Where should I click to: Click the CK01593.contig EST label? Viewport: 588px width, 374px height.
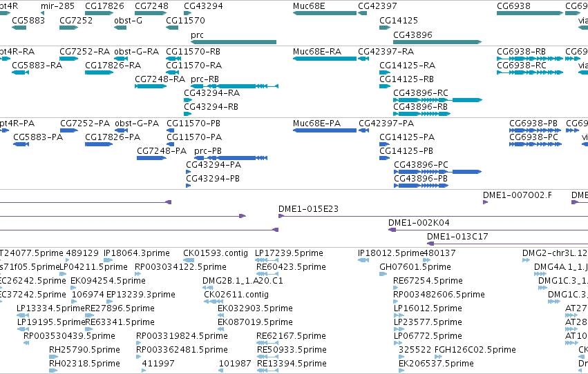point(216,253)
